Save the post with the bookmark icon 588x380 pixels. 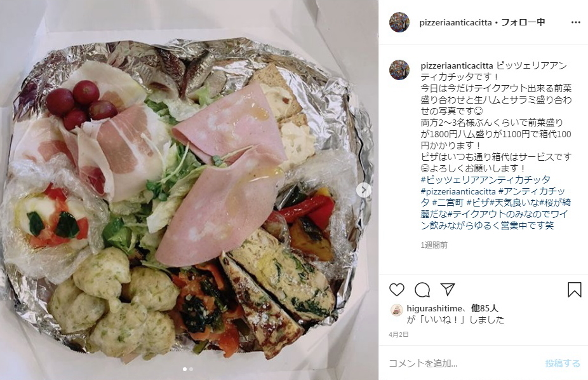(574, 290)
